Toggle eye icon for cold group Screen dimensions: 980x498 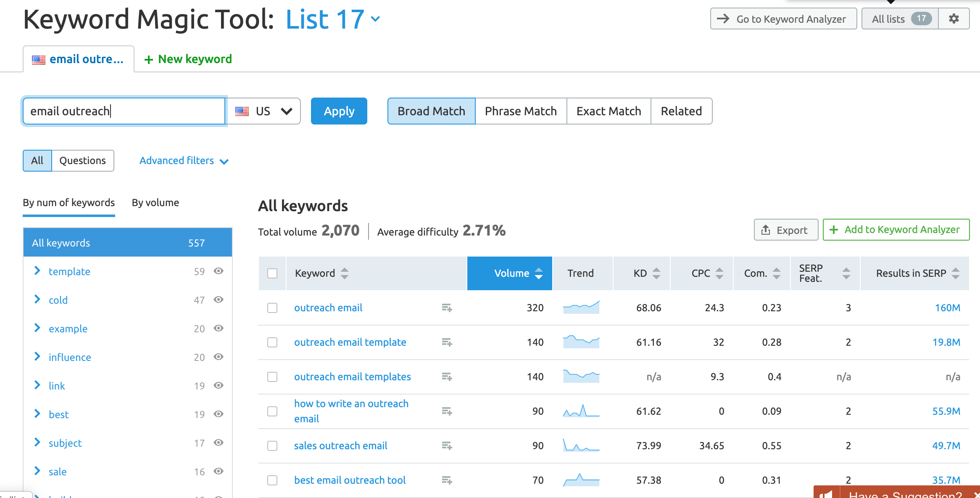pos(218,300)
